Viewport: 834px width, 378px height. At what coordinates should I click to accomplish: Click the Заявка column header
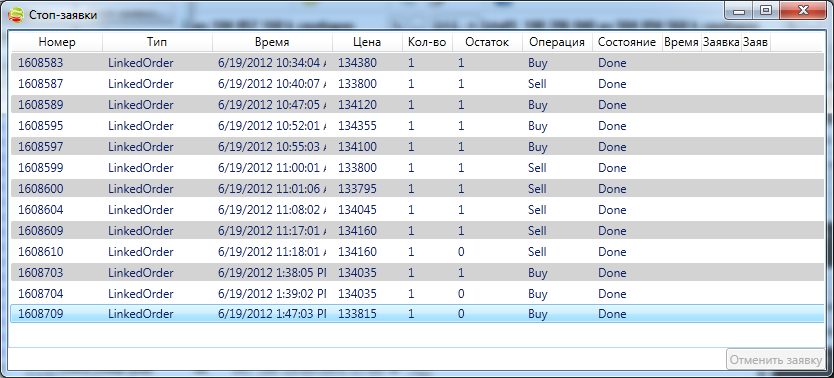[x=721, y=42]
